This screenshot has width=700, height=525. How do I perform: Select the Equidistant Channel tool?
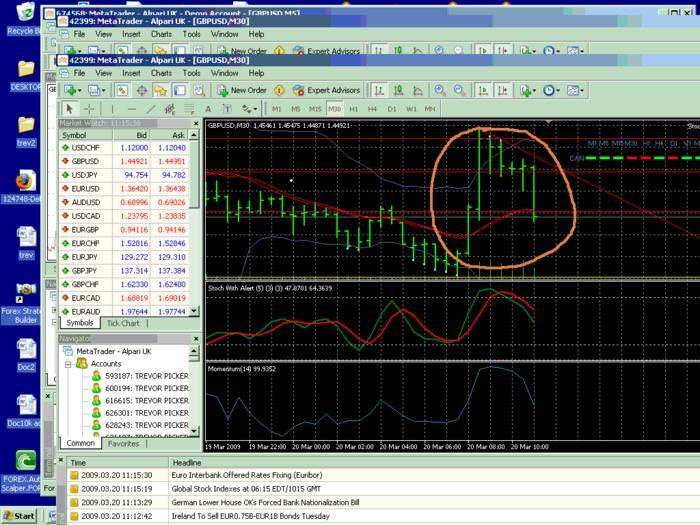coord(170,108)
